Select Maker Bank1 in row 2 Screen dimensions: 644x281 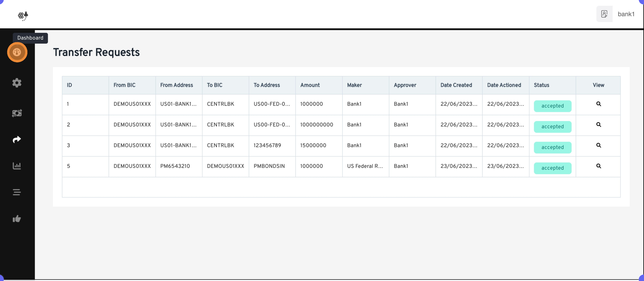coord(366,125)
